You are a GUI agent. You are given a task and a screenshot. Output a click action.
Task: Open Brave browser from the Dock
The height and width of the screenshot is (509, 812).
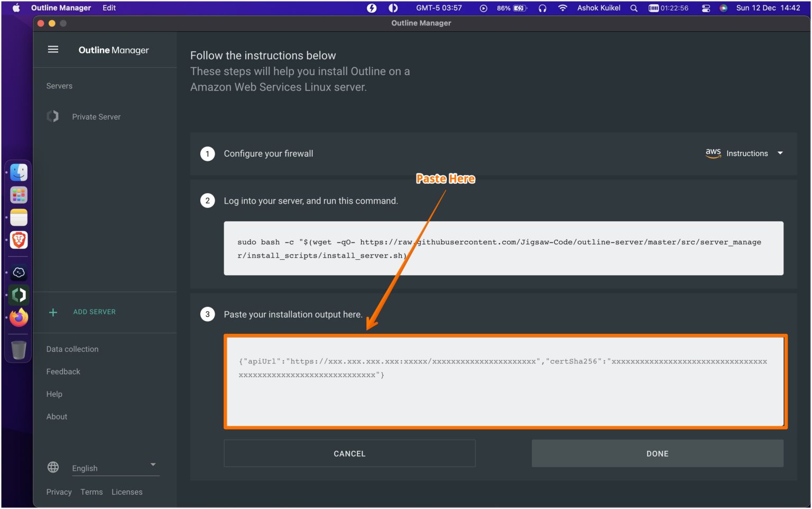18,240
